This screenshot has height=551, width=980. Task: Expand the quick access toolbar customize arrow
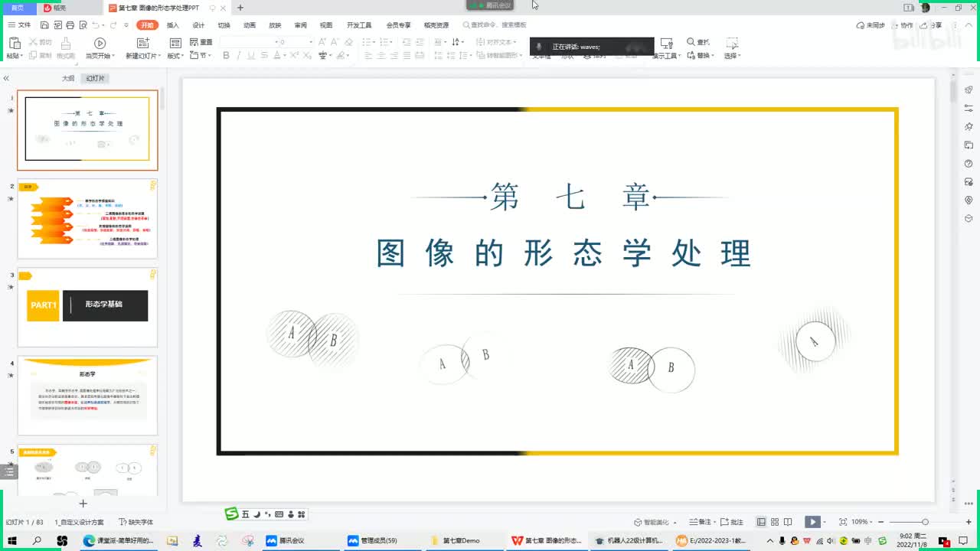click(126, 25)
